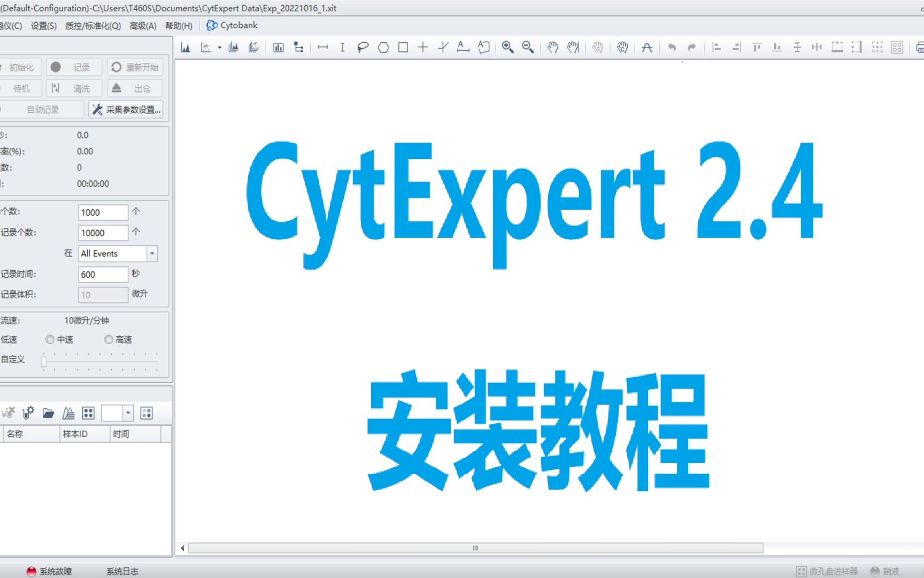Viewport: 924px width, 578px height.
Task: Select the 高速 flow rate option
Action: [x=109, y=339]
